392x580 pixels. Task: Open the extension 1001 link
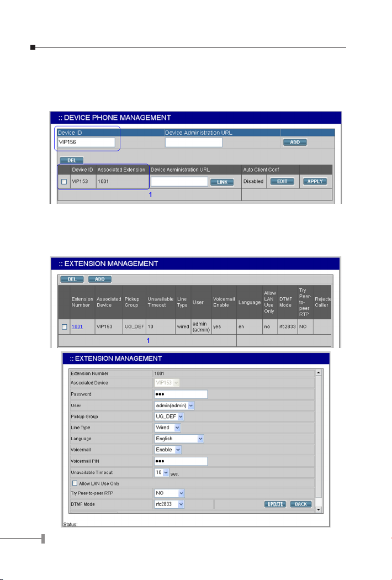tap(77, 326)
